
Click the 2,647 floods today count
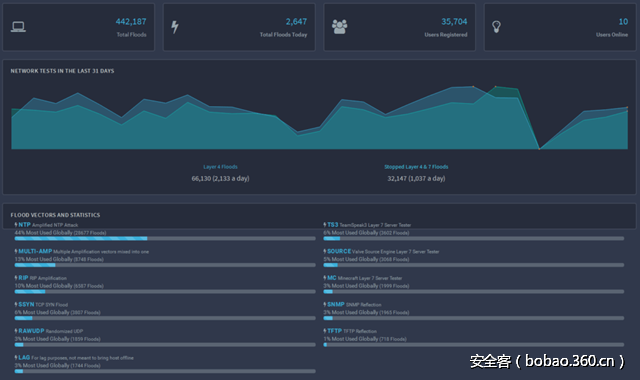pyautogui.click(x=296, y=22)
